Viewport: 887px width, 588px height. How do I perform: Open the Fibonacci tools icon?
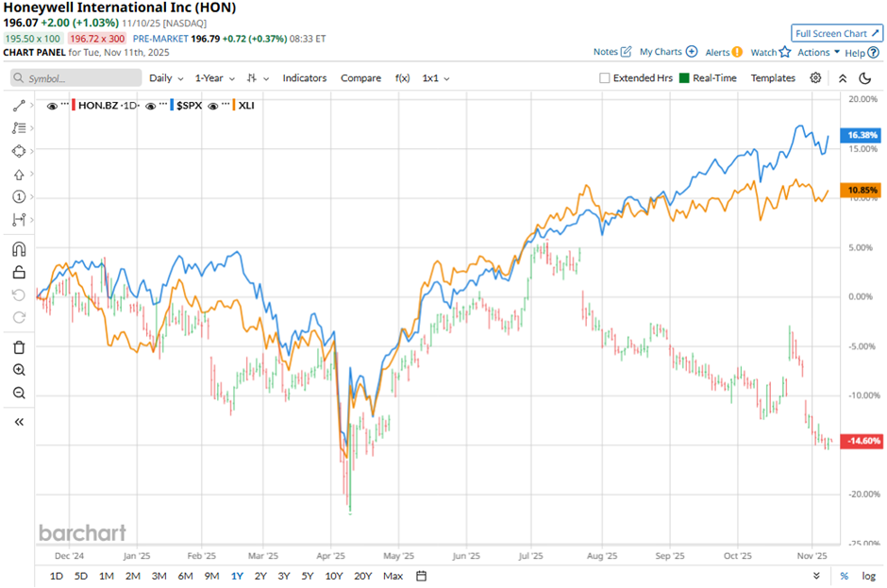click(19, 128)
